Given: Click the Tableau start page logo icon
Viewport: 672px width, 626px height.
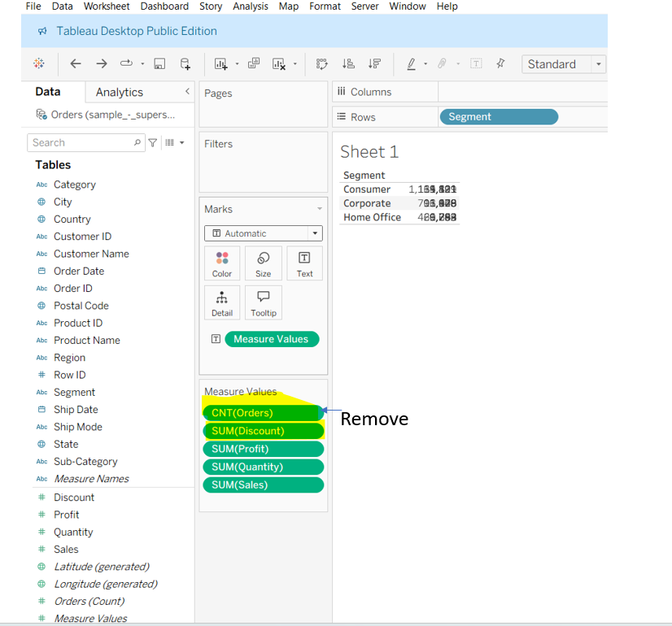Looking at the screenshot, I should point(39,63).
